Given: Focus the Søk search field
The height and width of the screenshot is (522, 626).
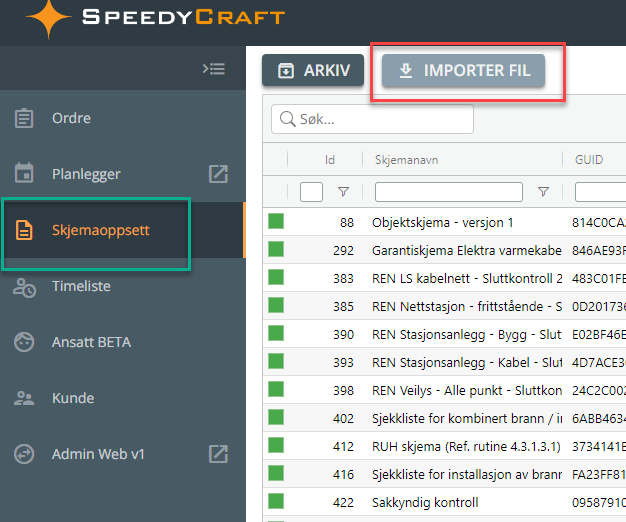Looking at the screenshot, I should [372, 119].
